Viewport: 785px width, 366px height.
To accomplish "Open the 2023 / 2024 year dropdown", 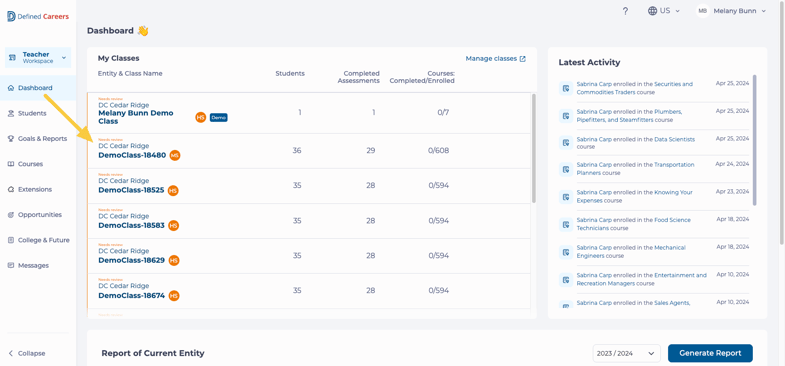I will [626, 353].
